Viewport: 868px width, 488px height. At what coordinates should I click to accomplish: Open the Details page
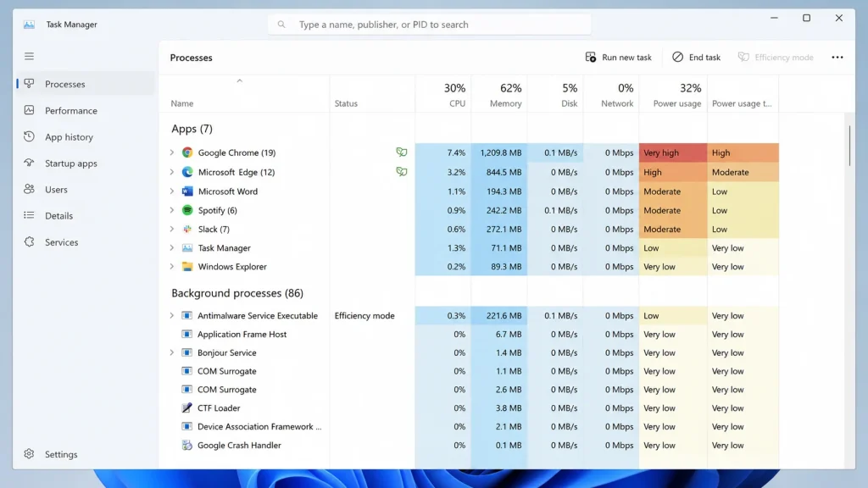tap(86, 215)
